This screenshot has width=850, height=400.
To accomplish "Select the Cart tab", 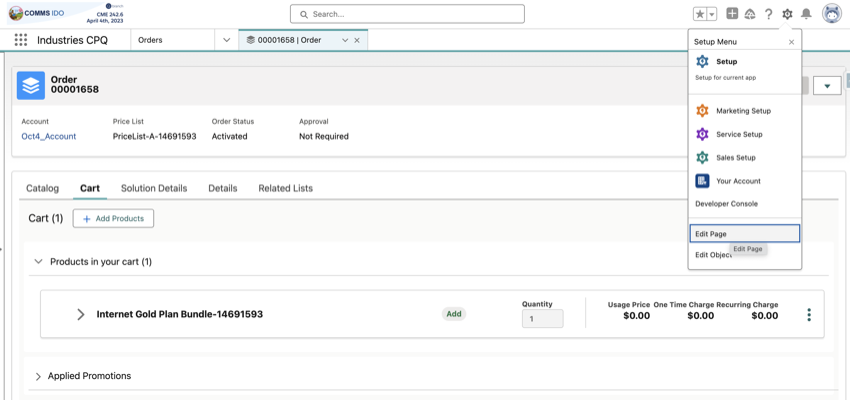I will [x=90, y=188].
